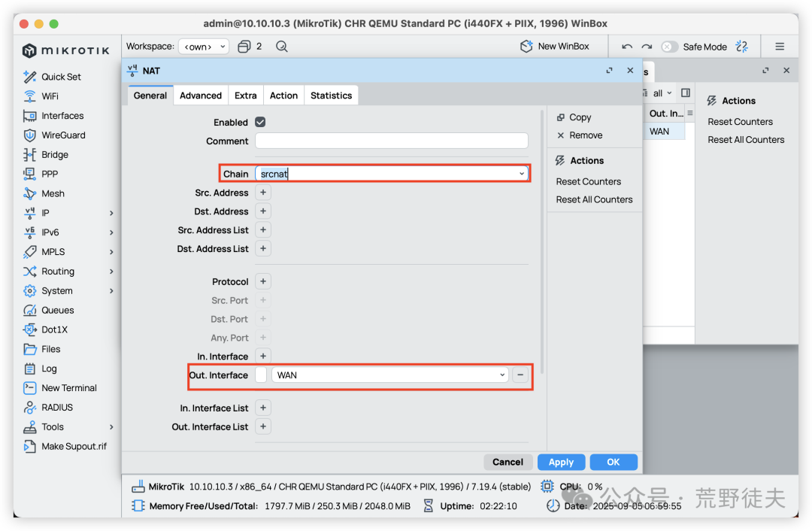Open the Mesh section
The width and height of the screenshot is (812, 531).
pyautogui.click(x=44, y=193)
